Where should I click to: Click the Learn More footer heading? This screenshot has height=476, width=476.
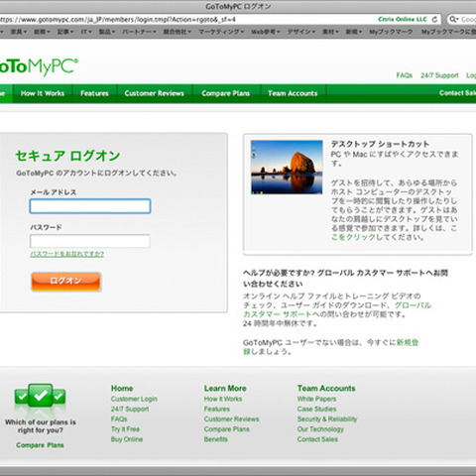click(225, 389)
